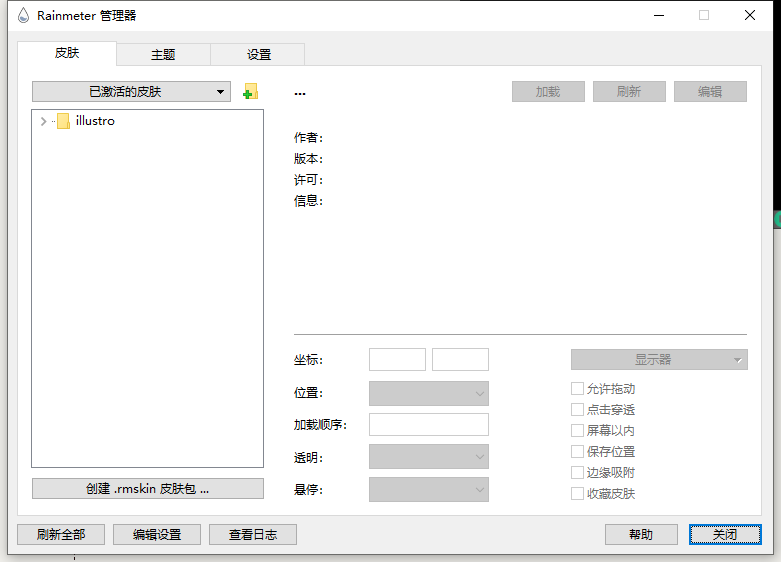Toggle the 屏幕以内 checkbox
The width and height of the screenshot is (781, 562).
(577, 430)
